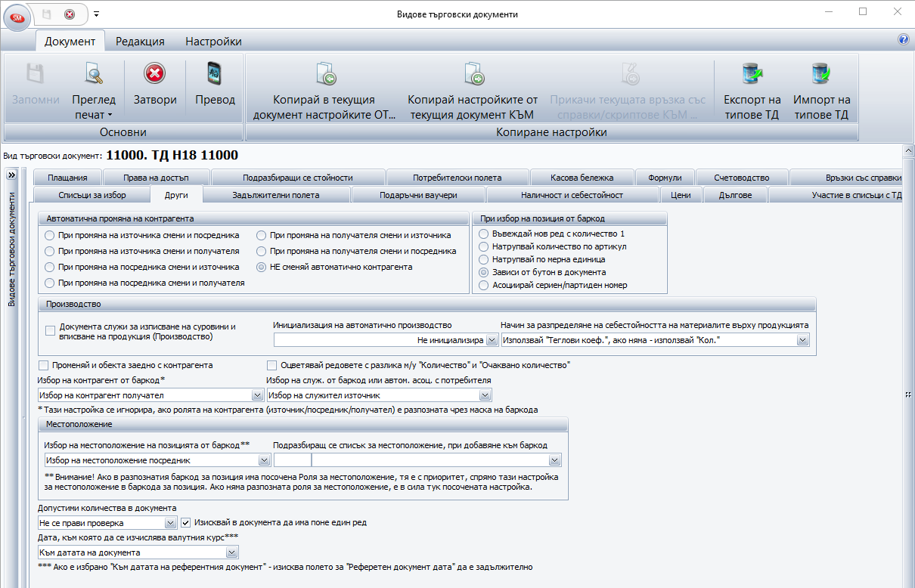Open Избор на контрагент от баркод dropdown
The width and height of the screenshot is (915, 588).
pyautogui.click(x=256, y=395)
